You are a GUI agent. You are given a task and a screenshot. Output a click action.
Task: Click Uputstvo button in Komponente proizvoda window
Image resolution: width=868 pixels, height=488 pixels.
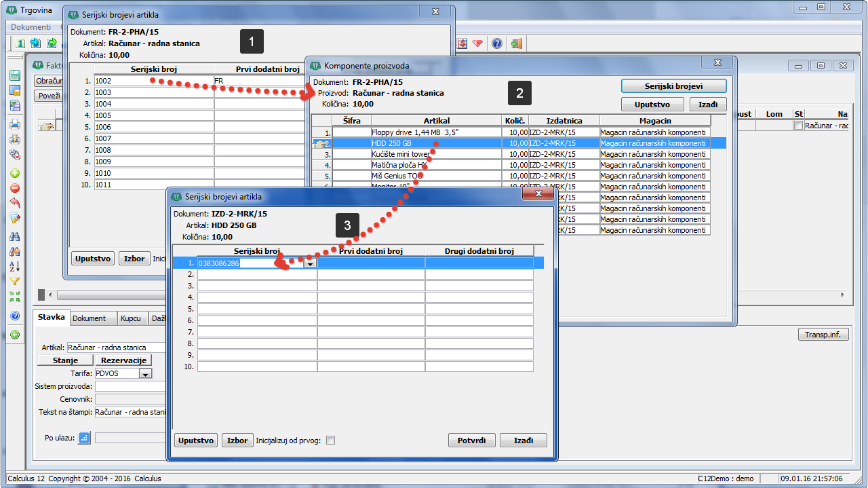(652, 105)
